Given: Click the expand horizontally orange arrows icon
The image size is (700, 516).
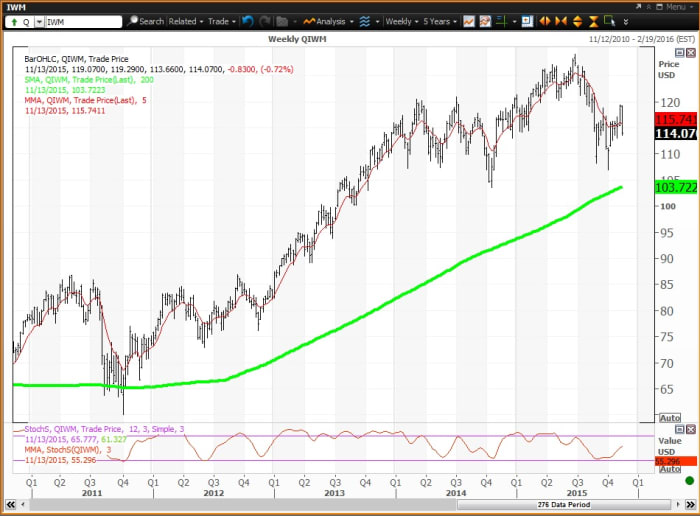Looking at the screenshot, I should click(545, 21).
